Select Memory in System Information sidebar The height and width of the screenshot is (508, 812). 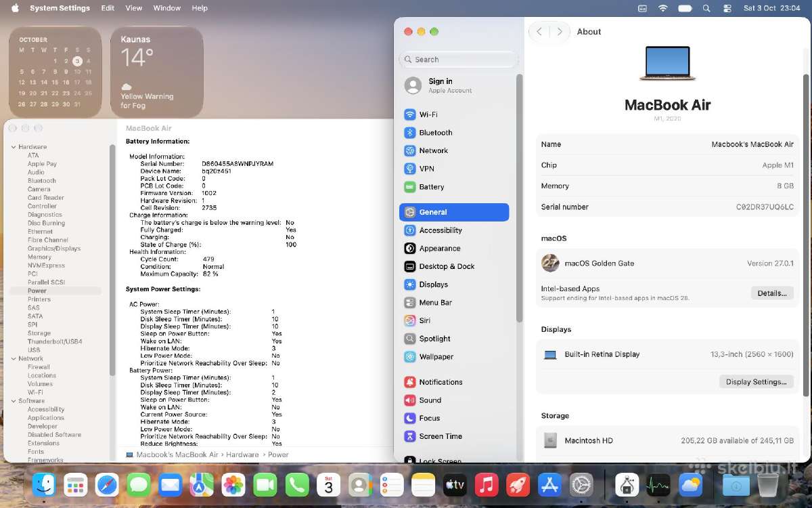pyautogui.click(x=39, y=257)
